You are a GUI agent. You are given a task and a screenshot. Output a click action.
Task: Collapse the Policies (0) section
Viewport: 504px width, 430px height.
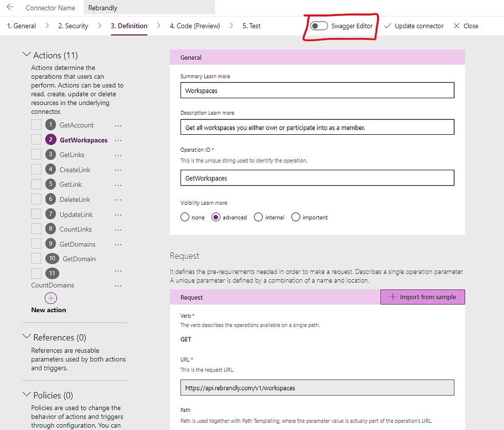pyautogui.click(x=27, y=395)
